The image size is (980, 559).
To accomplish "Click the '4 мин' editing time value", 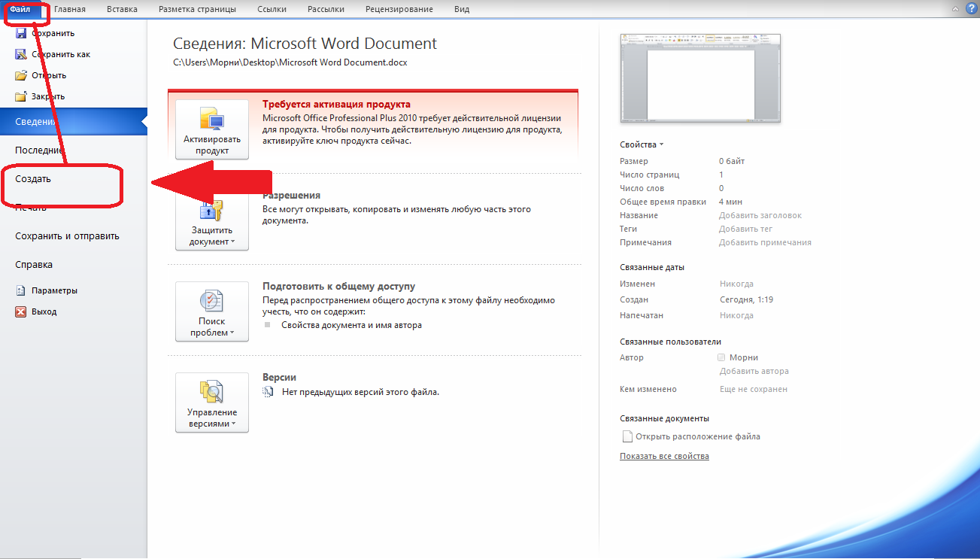I will pyautogui.click(x=730, y=202).
